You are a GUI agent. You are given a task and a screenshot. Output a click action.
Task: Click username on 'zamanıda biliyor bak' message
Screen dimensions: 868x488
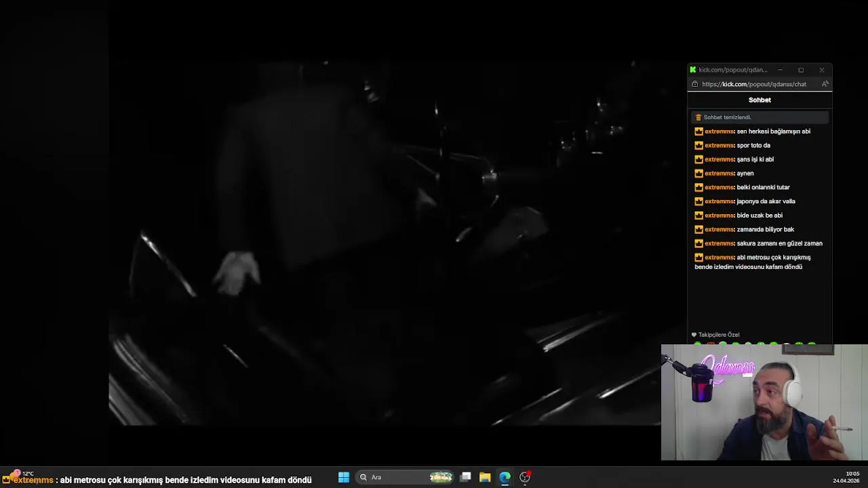(719, 229)
